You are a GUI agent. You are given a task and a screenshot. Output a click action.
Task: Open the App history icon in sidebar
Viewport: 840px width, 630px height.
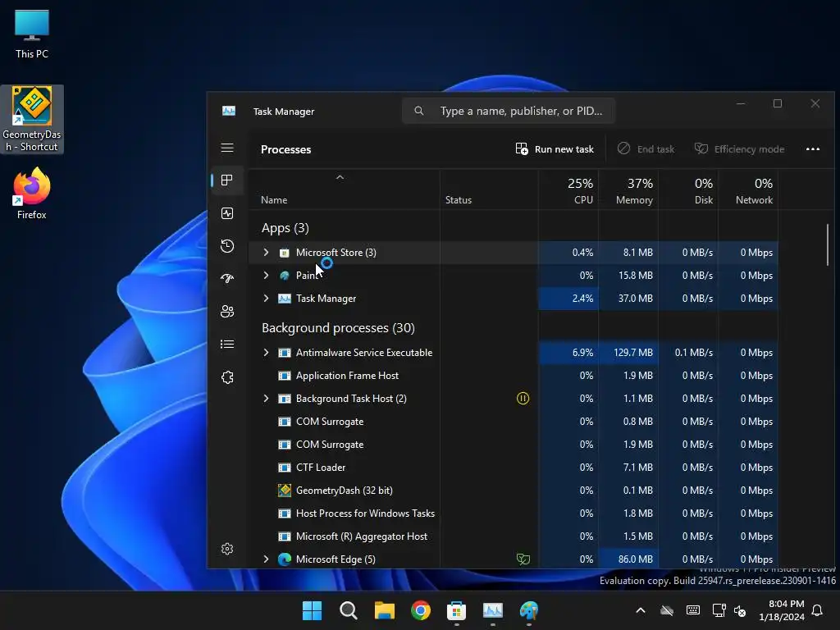(227, 246)
